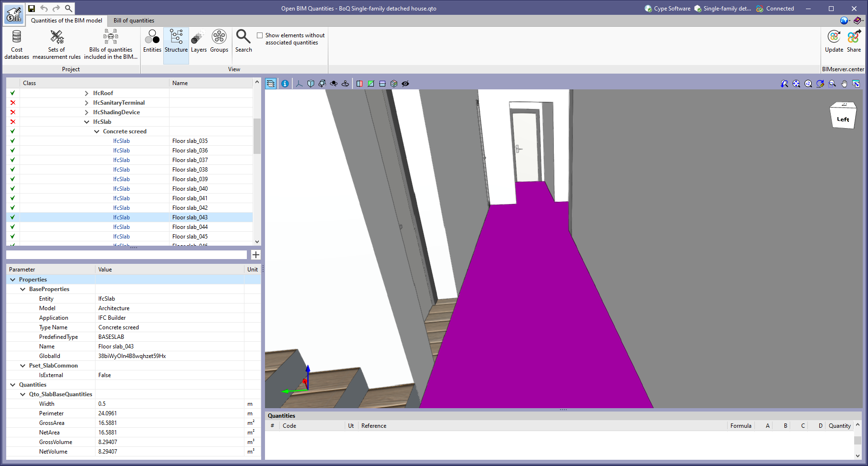
Task: Click the Share icon
Action: tap(854, 43)
